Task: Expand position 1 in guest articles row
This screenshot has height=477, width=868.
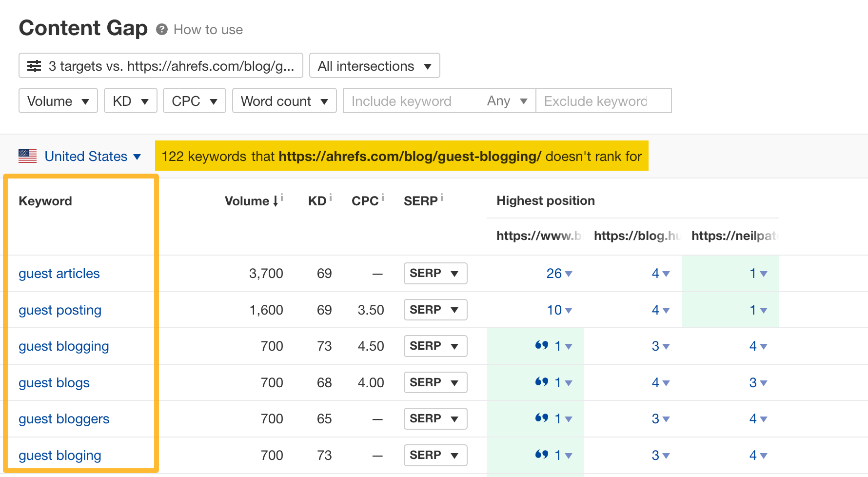Action: [758, 273]
